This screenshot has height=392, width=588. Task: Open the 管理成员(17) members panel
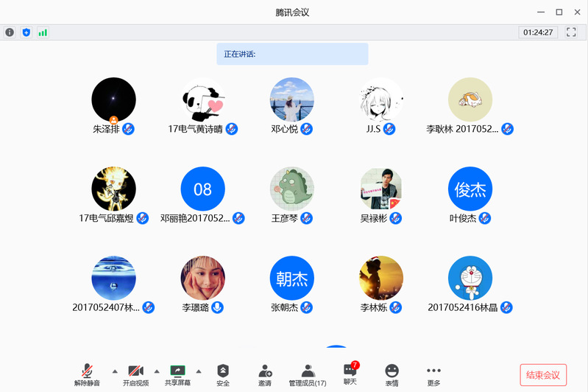coord(308,374)
